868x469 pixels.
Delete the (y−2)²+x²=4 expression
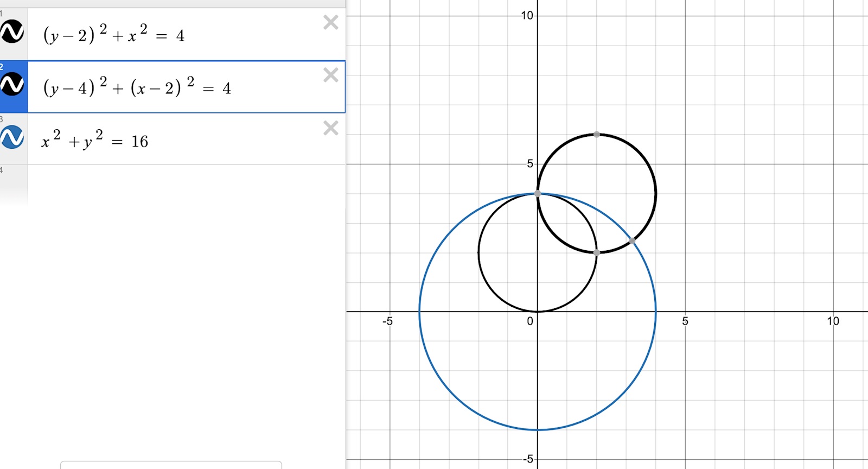(x=330, y=22)
